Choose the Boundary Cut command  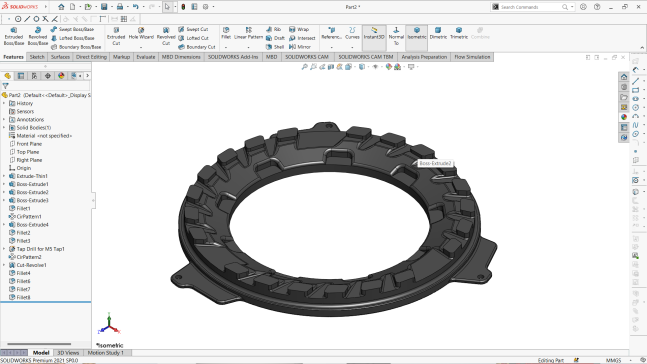tap(197, 47)
